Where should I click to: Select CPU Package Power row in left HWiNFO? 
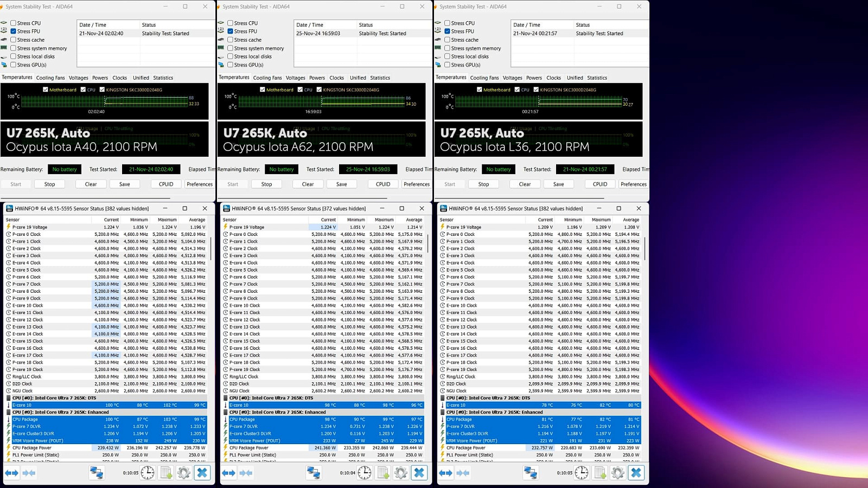(106, 448)
